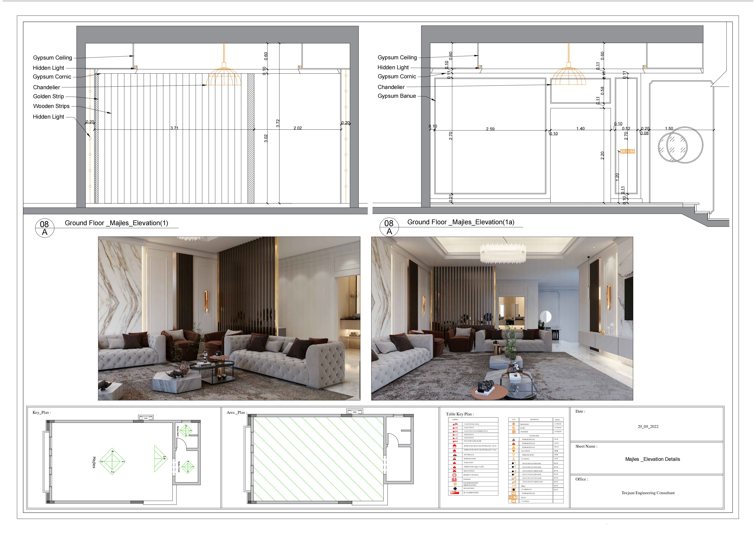Click the AC Thermostat legend icon
Screen dimensions: 756x534
coord(514,490)
